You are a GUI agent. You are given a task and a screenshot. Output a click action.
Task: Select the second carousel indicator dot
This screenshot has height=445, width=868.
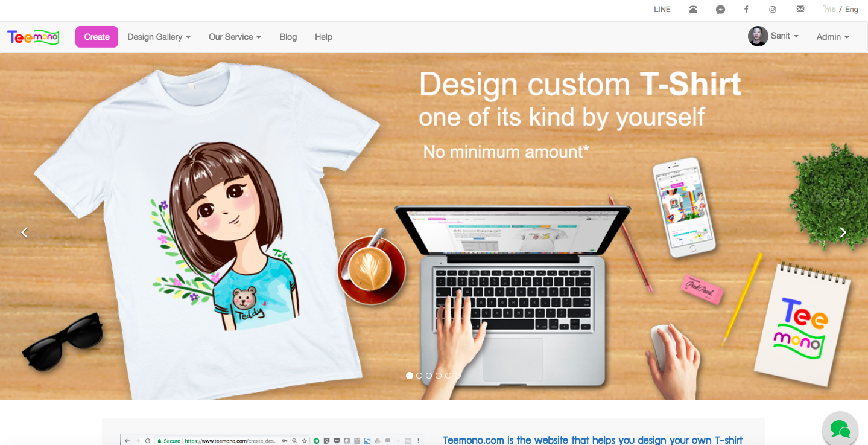[x=419, y=376]
